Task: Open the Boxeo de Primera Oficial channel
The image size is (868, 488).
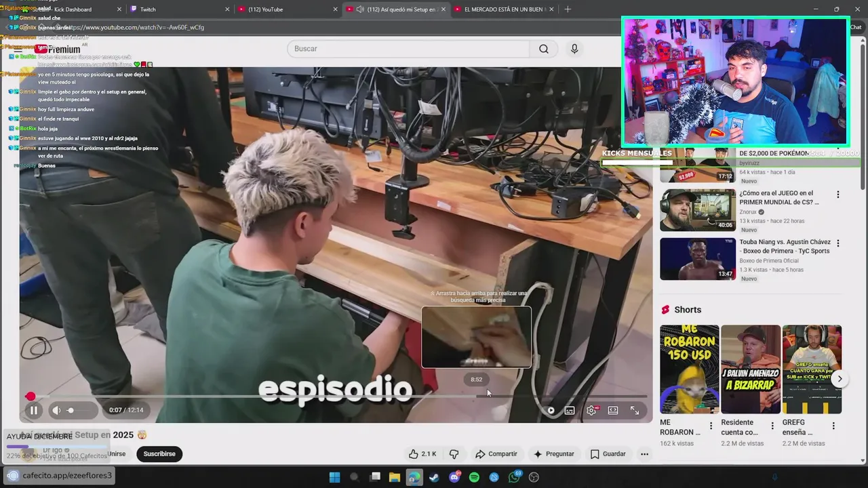Action: click(769, 261)
